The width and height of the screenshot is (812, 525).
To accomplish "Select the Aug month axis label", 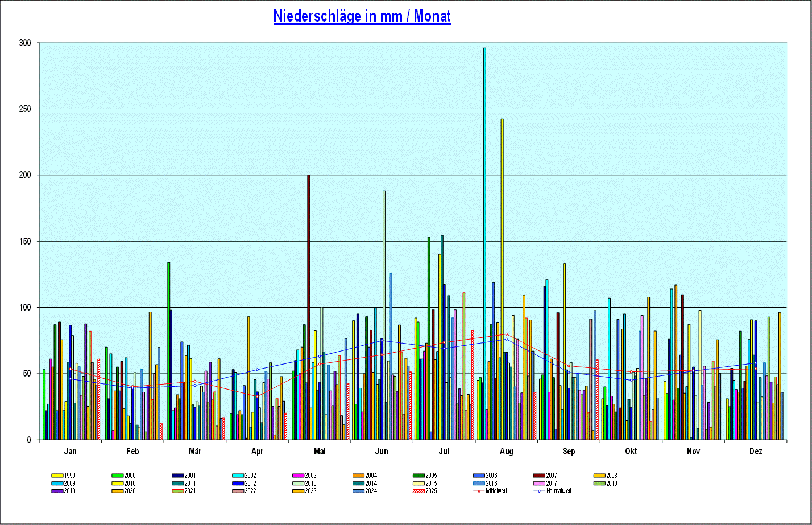I will [x=506, y=452].
